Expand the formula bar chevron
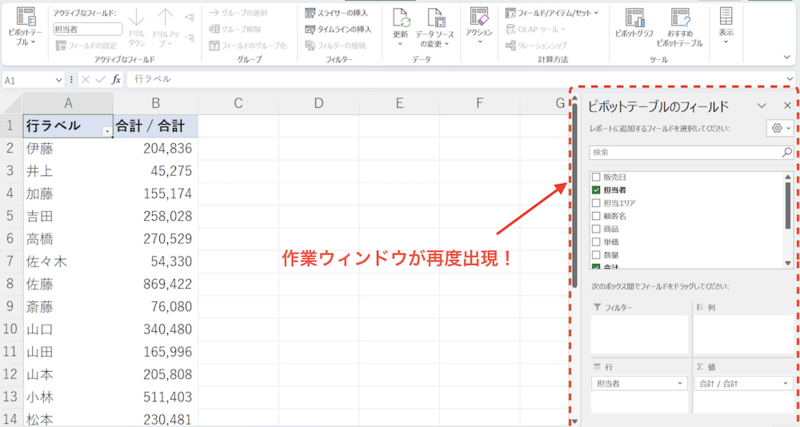Image resolution: width=800 pixels, height=427 pixels. 790,79
